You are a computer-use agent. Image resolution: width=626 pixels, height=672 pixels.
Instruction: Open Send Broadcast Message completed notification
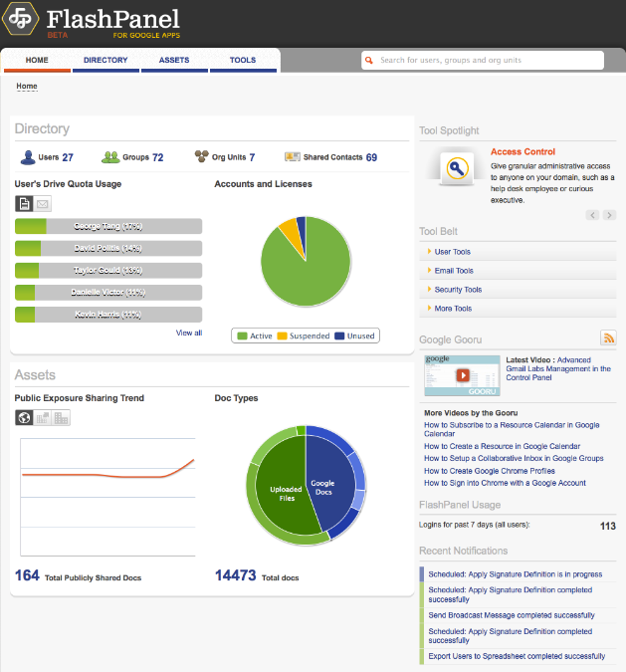(x=512, y=615)
